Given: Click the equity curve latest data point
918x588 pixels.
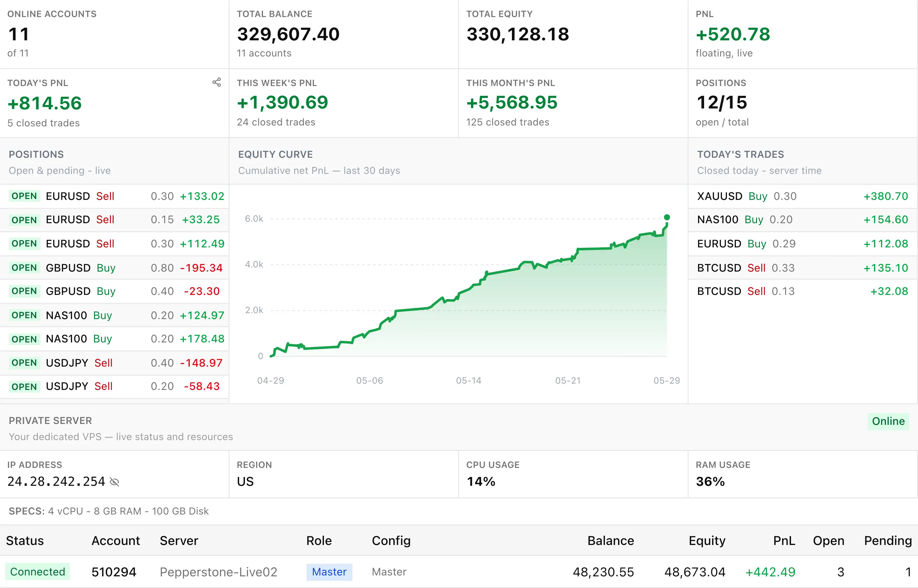Looking at the screenshot, I should (667, 217).
